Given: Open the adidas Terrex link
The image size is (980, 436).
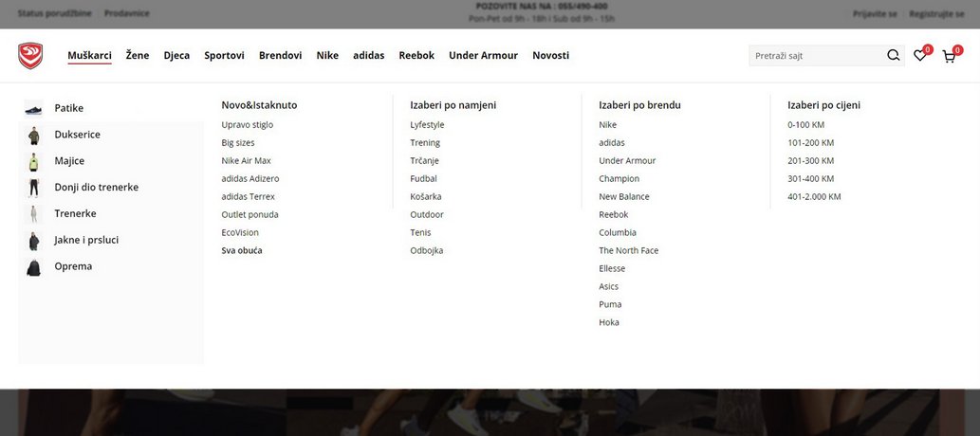Looking at the screenshot, I should (249, 197).
